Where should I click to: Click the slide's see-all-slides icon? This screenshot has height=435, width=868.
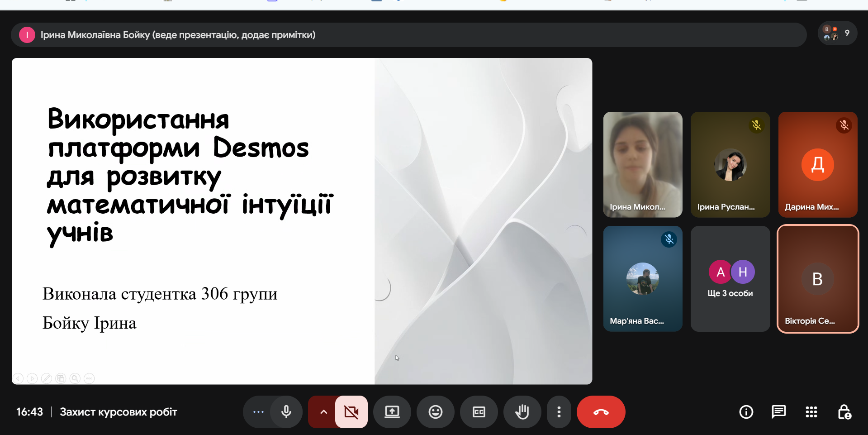(61, 378)
